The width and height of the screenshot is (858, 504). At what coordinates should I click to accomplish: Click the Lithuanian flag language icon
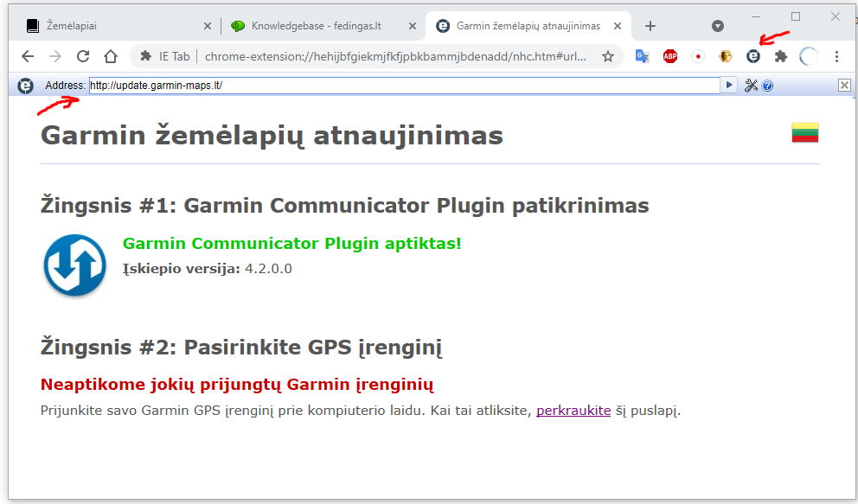(x=805, y=132)
